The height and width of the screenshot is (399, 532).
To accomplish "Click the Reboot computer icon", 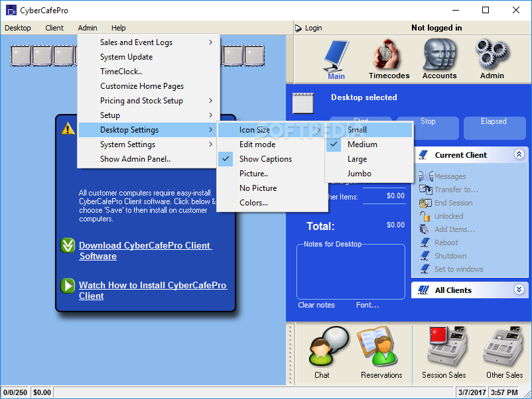I will click(x=425, y=243).
